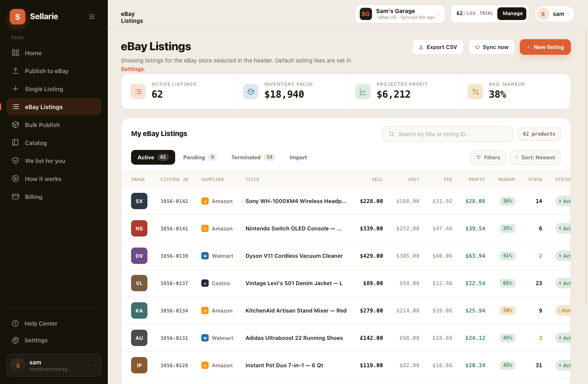This screenshot has width=588, height=384.
Task: Open Sony WH-1000XM4 Wireless Headphones listing title
Action: pyautogui.click(x=296, y=201)
